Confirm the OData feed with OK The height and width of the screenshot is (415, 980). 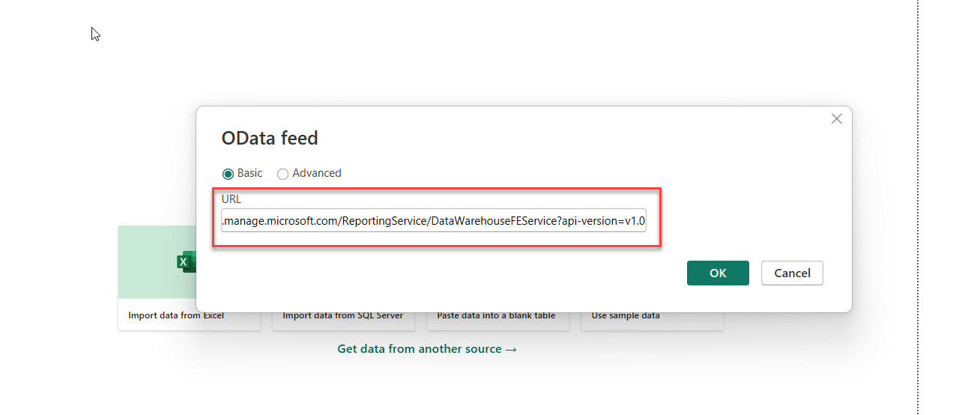pos(718,273)
